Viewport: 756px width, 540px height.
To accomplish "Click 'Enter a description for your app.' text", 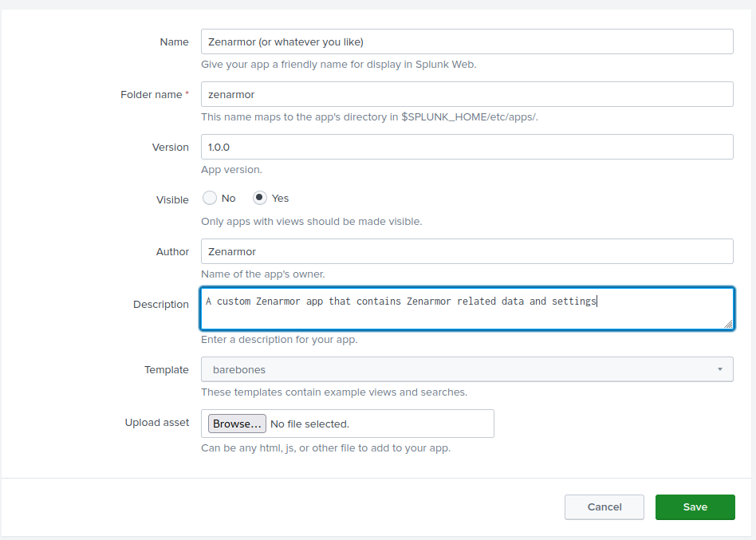I will [279, 340].
